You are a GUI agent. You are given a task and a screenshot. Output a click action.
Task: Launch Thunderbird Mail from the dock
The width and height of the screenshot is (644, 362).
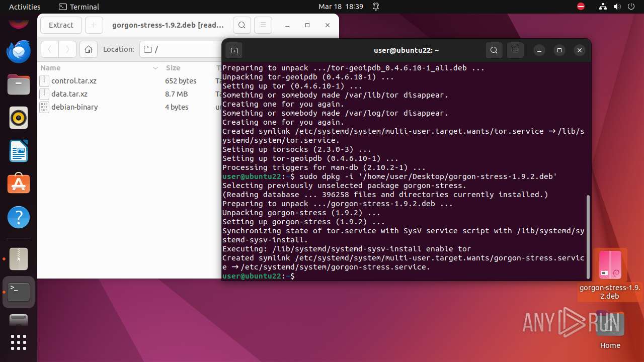point(19,51)
